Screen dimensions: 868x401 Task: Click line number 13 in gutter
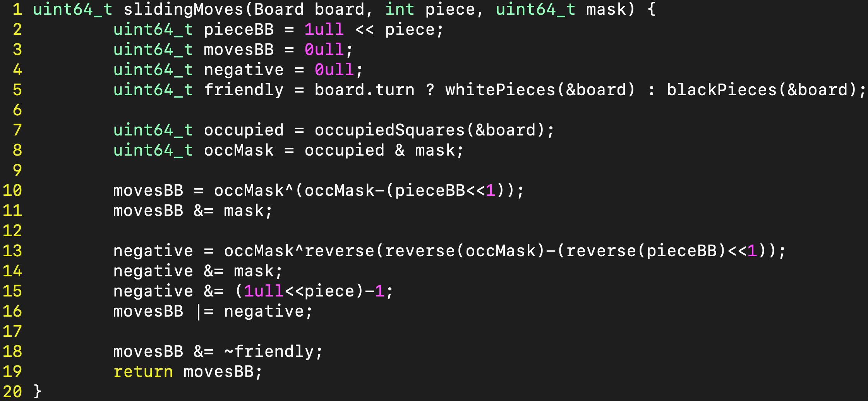(12, 251)
